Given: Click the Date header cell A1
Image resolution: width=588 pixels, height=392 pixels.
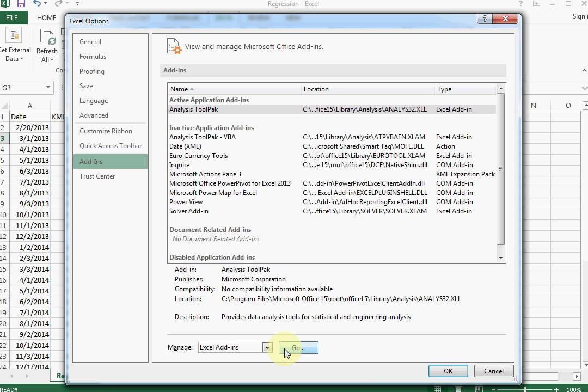Looking at the screenshot, I should [x=30, y=117].
